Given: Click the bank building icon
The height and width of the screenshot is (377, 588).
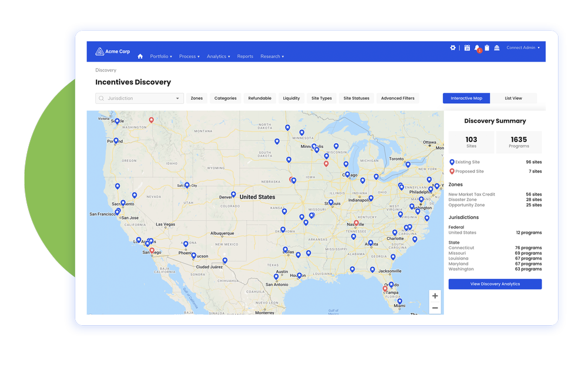Looking at the screenshot, I should (497, 48).
